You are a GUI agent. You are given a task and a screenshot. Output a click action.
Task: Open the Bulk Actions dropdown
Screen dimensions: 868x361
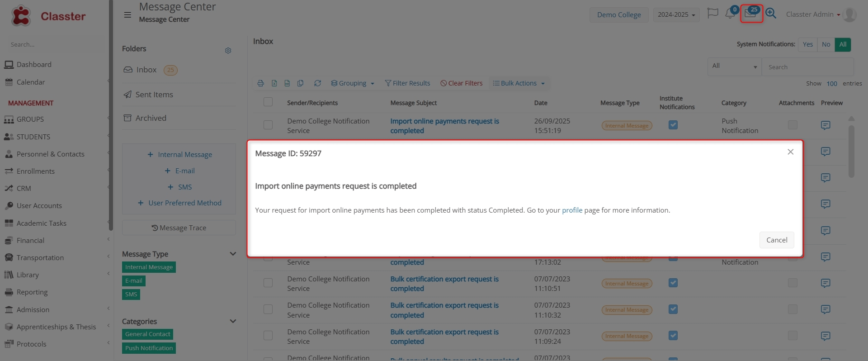[519, 83]
